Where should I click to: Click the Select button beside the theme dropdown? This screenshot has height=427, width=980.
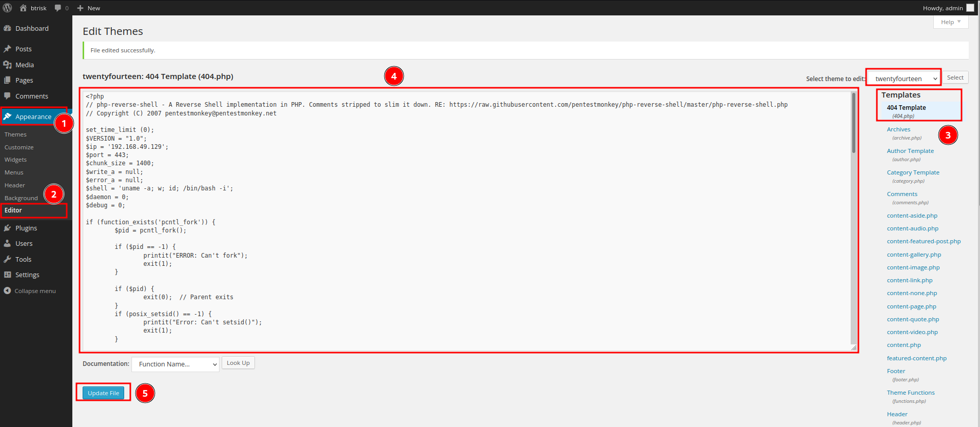(955, 77)
